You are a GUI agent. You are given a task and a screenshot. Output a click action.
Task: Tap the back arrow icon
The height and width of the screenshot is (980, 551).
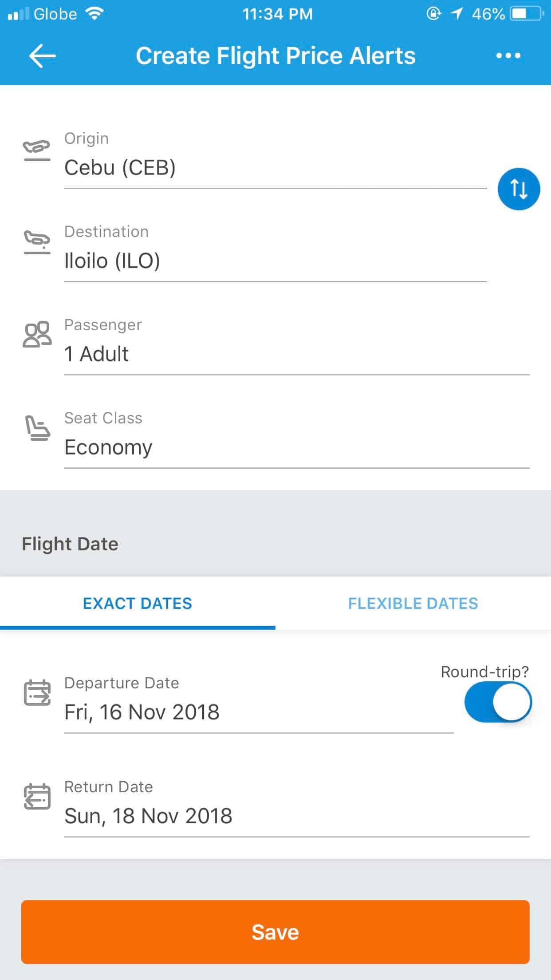click(42, 56)
